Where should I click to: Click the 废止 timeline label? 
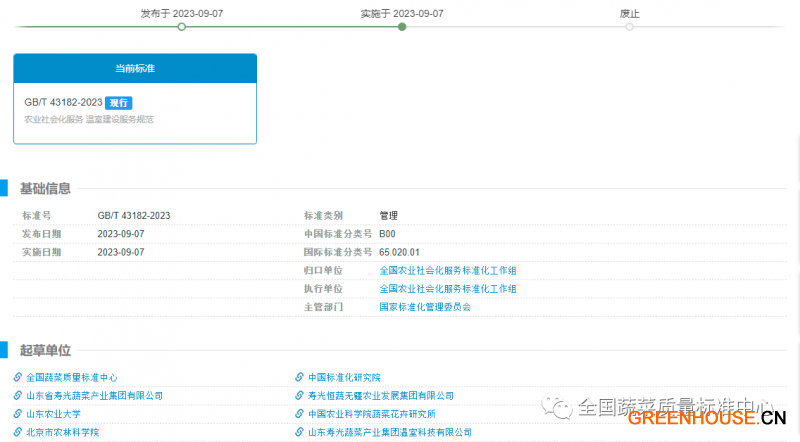pyautogui.click(x=630, y=14)
